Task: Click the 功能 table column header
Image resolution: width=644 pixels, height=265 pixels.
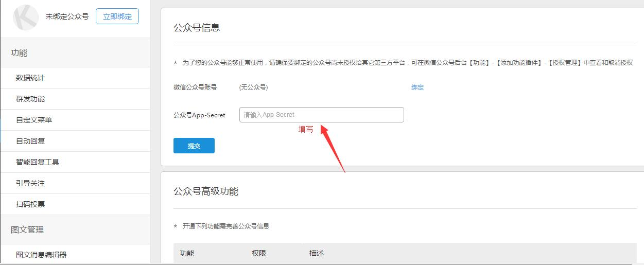Action: [x=187, y=253]
